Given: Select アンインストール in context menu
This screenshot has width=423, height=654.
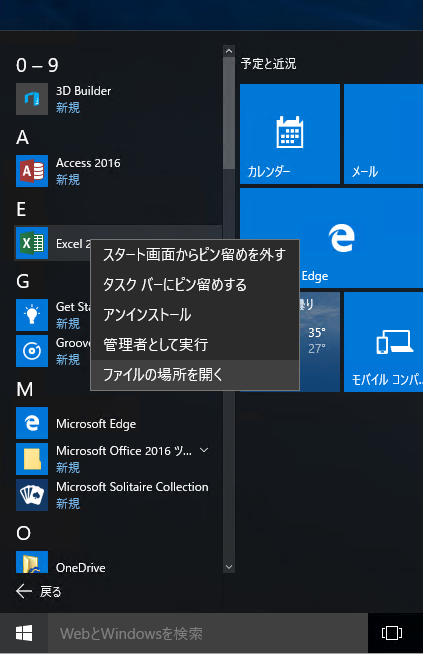Looking at the screenshot, I should (x=195, y=314).
